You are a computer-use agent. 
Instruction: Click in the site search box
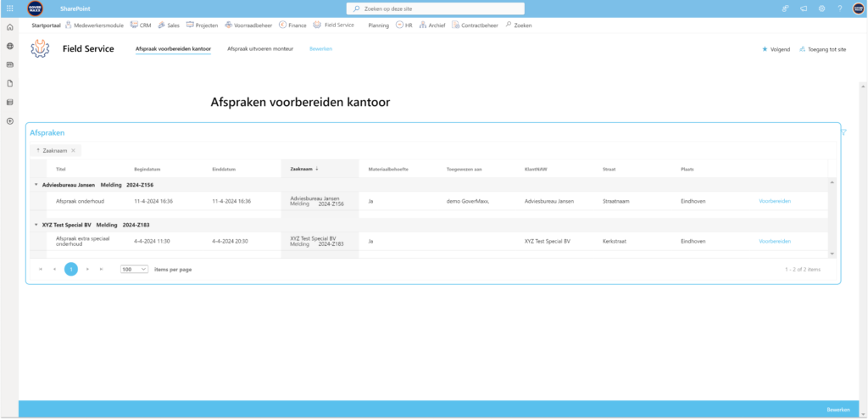click(x=441, y=8)
